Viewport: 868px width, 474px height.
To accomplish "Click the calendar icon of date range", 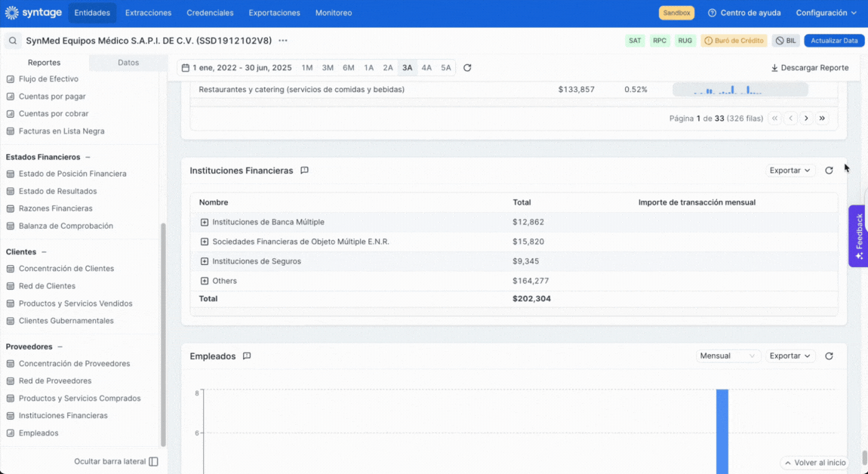I will [x=186, y=68].
